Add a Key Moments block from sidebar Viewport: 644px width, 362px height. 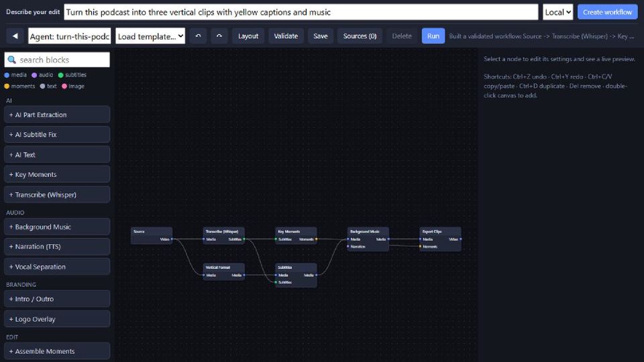[57, 174]
